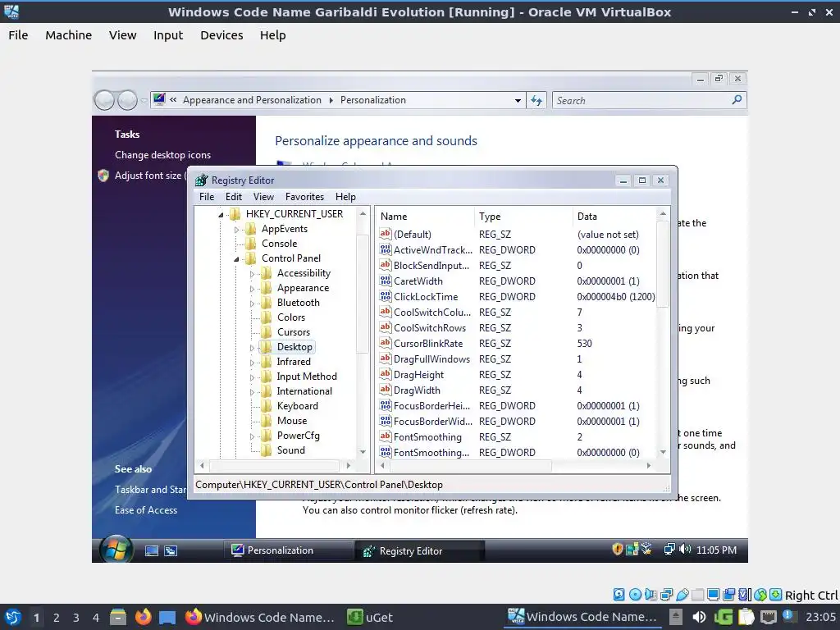Select the CoolSwitchRows string icon
Viewport: 840px width, 630px height.
pyautogui.click(x=386, y=327)
